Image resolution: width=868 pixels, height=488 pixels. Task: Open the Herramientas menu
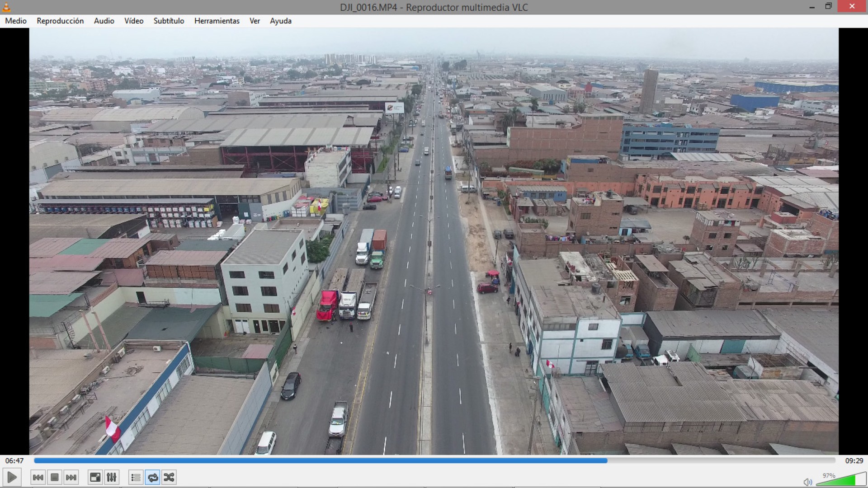click(x=217, y=21)
